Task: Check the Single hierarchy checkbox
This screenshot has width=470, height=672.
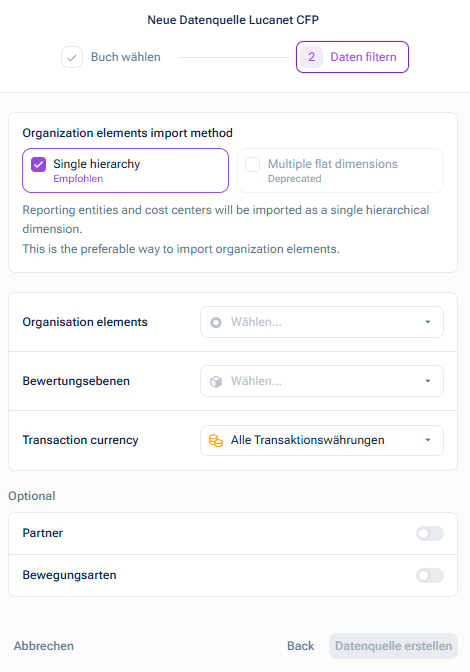Action: pos(39,164)
